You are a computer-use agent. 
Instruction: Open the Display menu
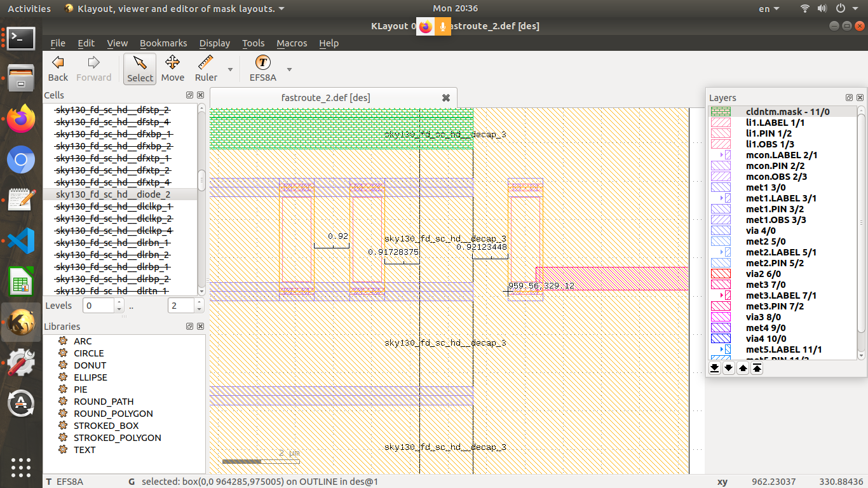pos(214,43)
